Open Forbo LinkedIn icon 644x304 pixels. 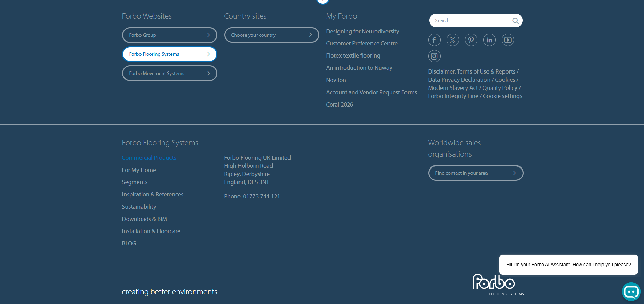tap(489, 40)
